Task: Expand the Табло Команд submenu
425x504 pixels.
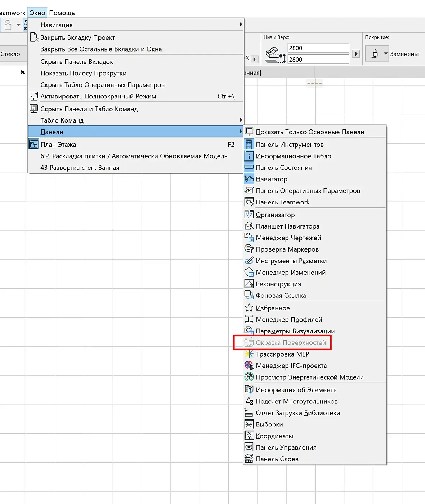Action: point(136,120)
